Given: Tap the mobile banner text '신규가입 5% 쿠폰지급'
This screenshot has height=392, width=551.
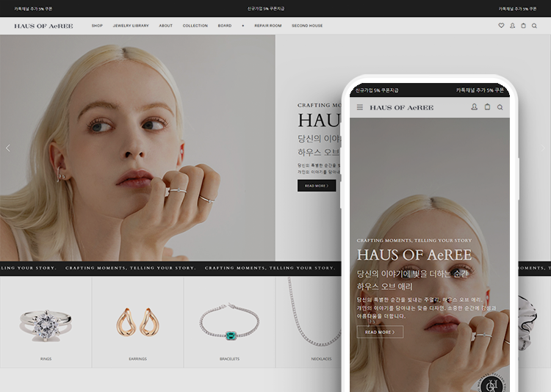Looking at the screenshot, I should [377, 90].
